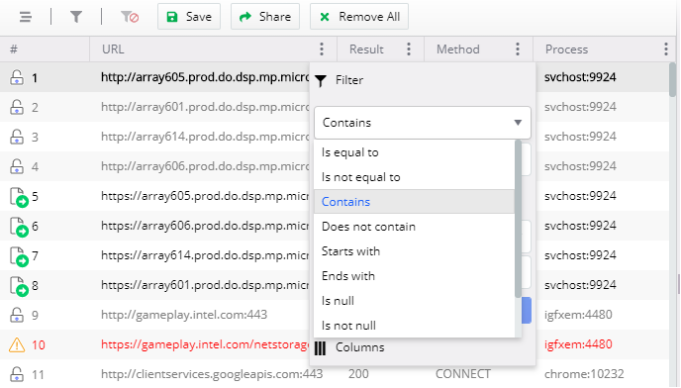Open Process column options menu
This screenshot has width=681, height=388.
666,49
